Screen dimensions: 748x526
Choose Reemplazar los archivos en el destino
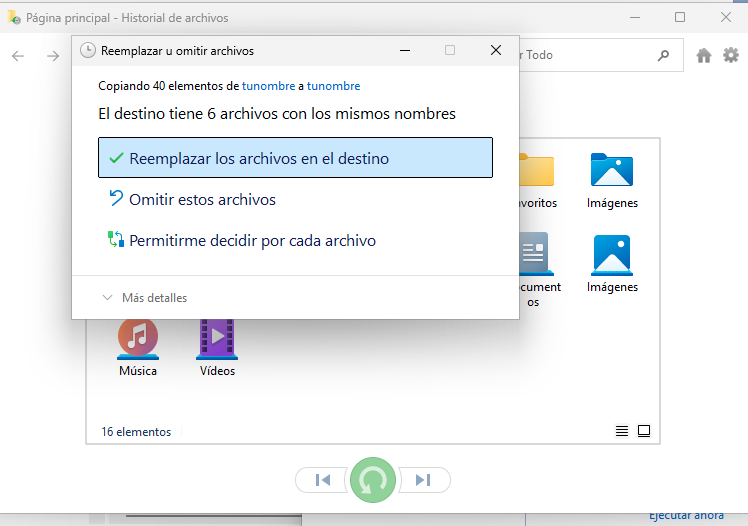pos(295,158)
